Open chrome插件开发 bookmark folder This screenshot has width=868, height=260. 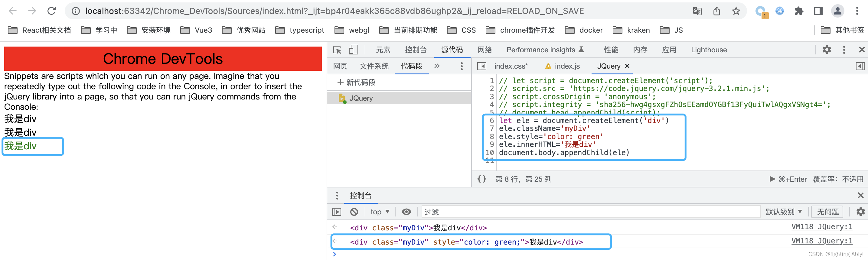[x=520, y=30]
